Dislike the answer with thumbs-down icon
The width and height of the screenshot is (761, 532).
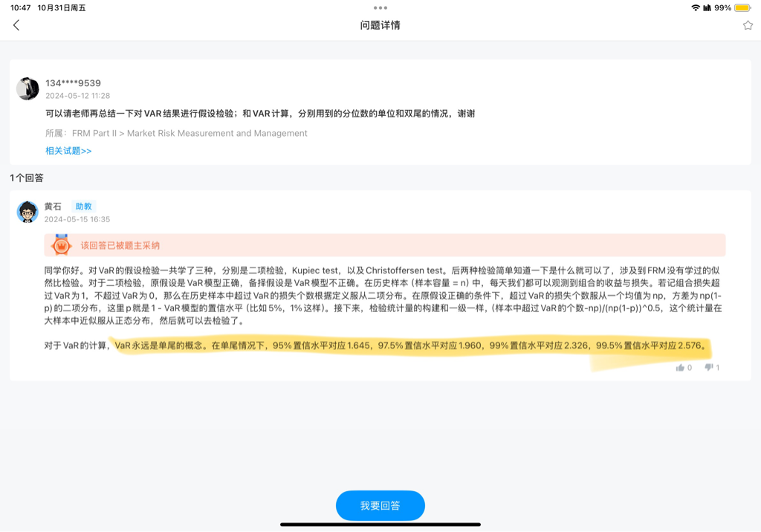(x=709, y=368)
